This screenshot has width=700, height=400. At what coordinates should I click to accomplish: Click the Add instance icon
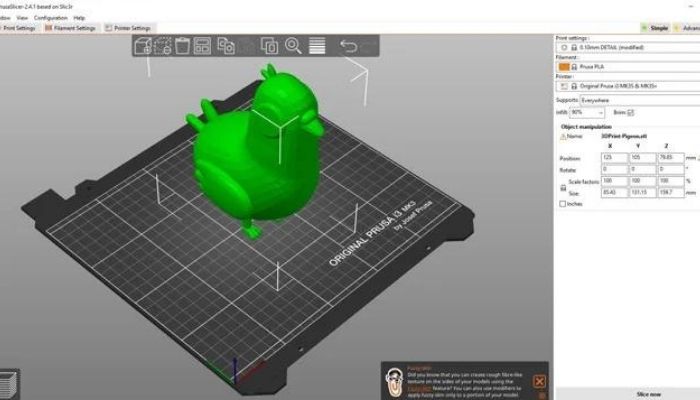click(x=269, y=46)
